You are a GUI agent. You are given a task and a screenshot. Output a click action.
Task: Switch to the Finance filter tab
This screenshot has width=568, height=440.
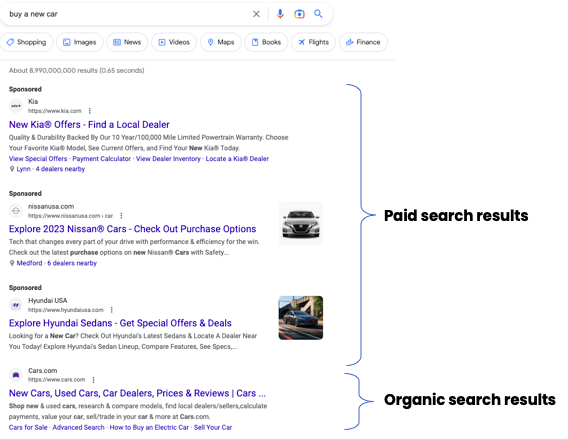[x=363, y=42]
